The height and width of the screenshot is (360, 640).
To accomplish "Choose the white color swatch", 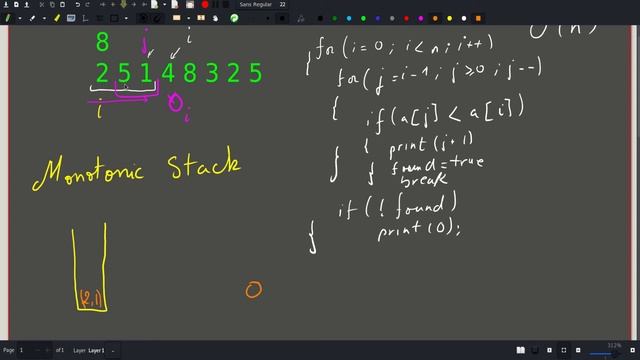I will coord(464,18).
